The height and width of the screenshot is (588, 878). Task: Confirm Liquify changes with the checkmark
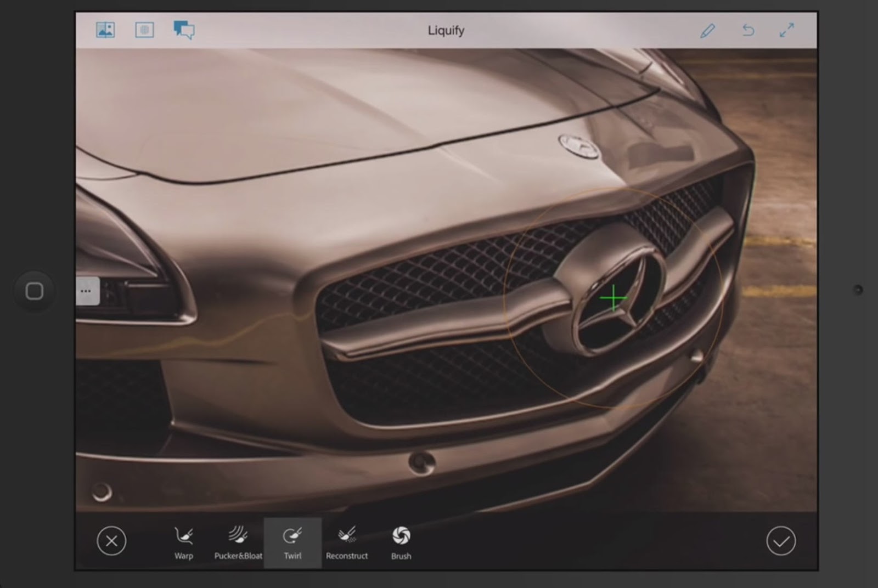click(781, 541)
